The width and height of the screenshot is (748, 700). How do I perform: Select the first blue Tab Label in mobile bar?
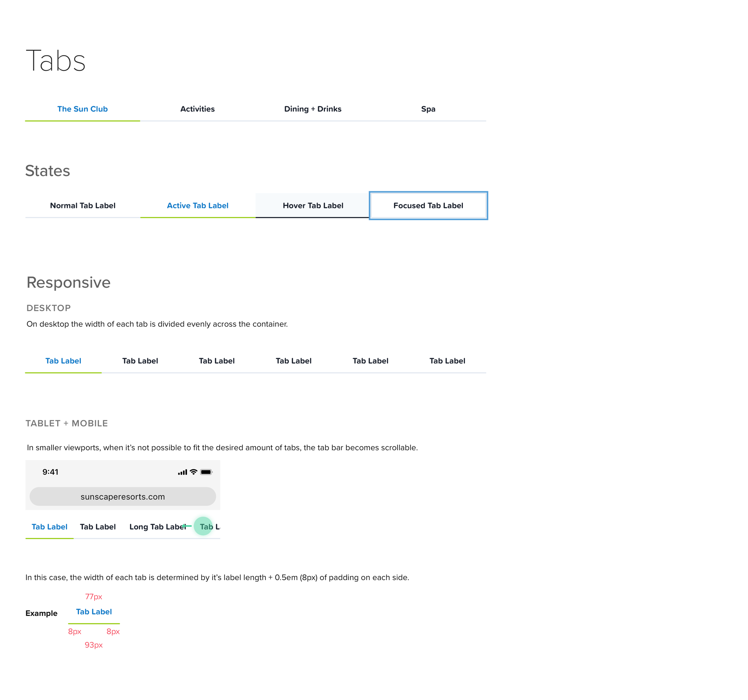coord(49,527)
